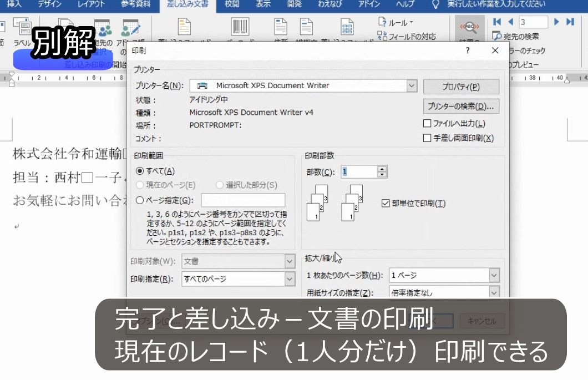588x380 pixels.
Task: Click the ページ指定 page range input field
Action: click(243, 200)
